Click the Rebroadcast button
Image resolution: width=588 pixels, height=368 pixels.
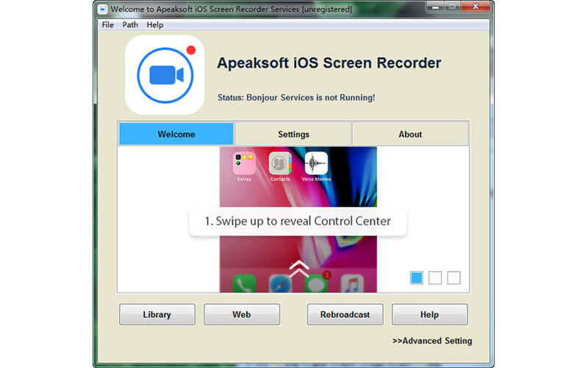345,314
